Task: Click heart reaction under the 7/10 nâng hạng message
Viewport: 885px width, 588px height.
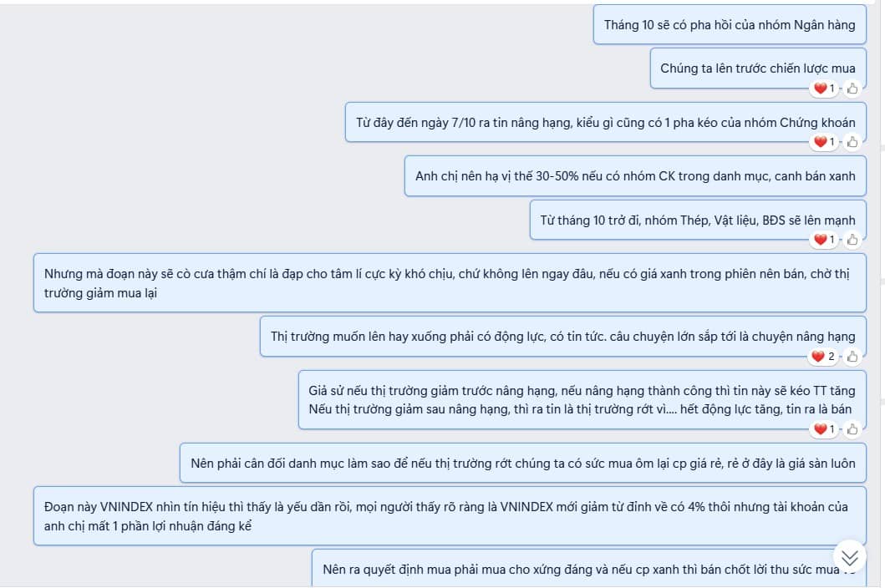Action: click(824, 142)
